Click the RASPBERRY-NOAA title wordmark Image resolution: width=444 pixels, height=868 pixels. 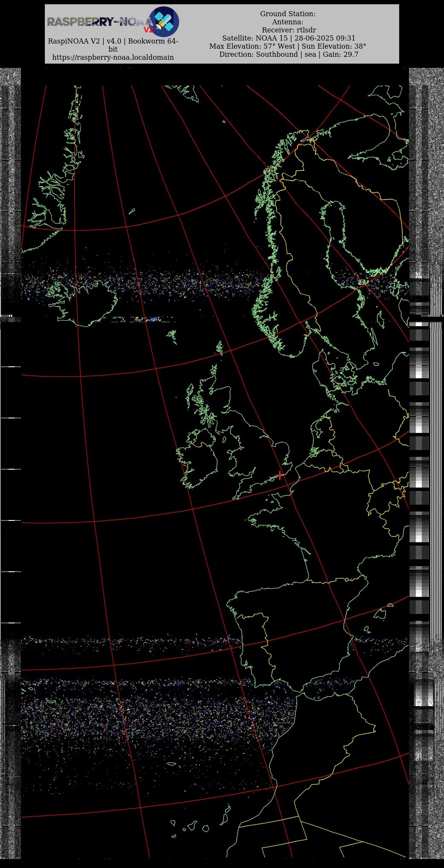tap(99, 22)
